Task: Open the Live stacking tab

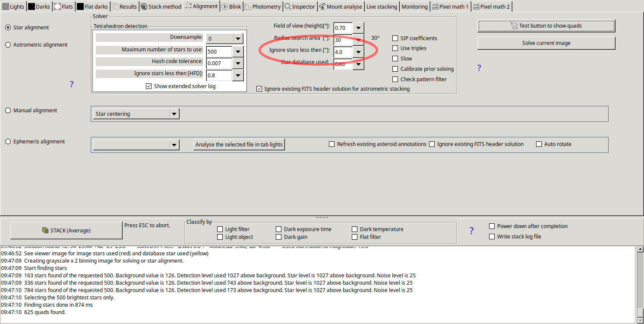Action: click(382, 6)
